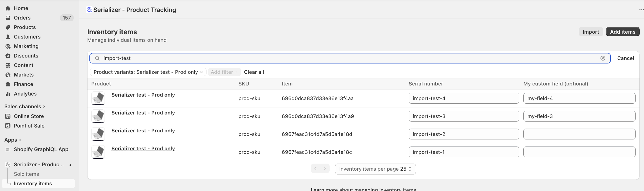Remove the Product variants filter chip
The width and height of the screenshot is (644, 191).
tap(201, 72)
